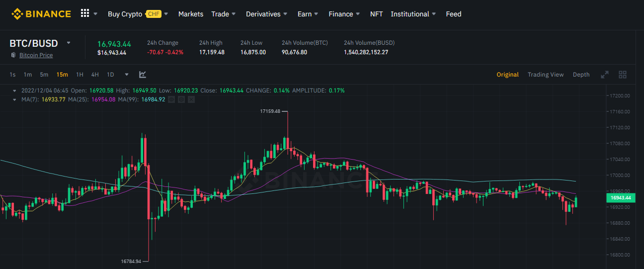Click the 24h Low value 16,875.00
The image size is (644, 269).
tap(253, 52)
